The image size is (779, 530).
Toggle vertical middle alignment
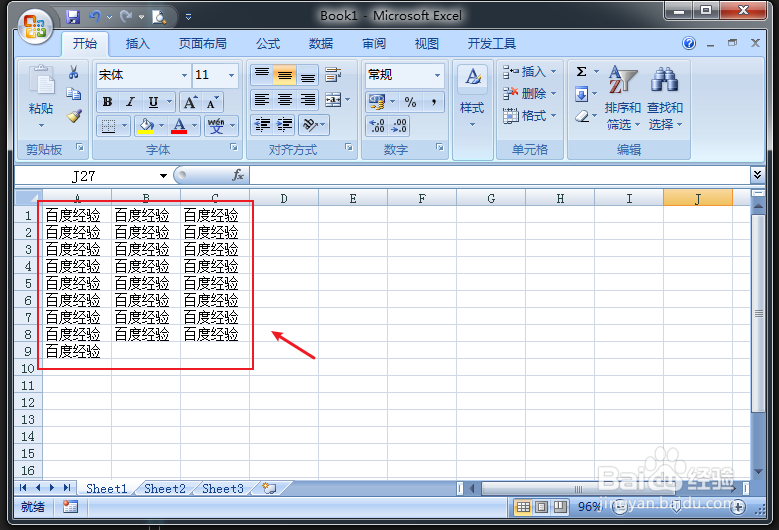[285, 75]
